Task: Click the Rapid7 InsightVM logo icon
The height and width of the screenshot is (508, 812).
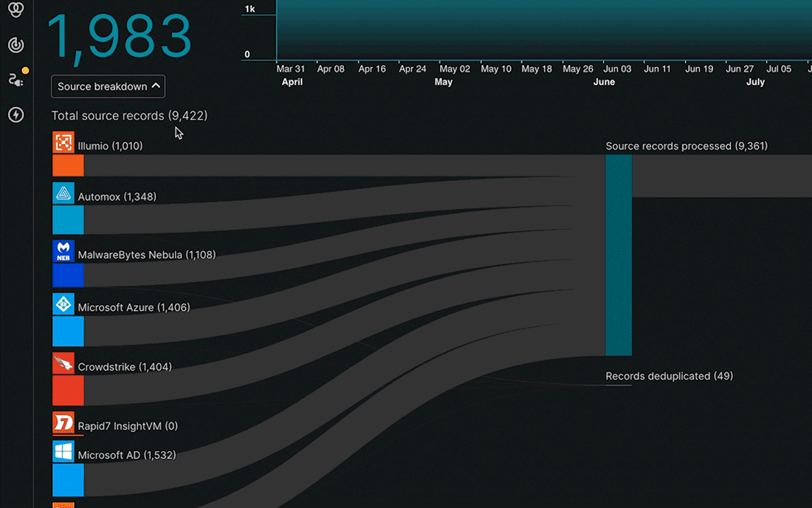Action: pos(63,422)
